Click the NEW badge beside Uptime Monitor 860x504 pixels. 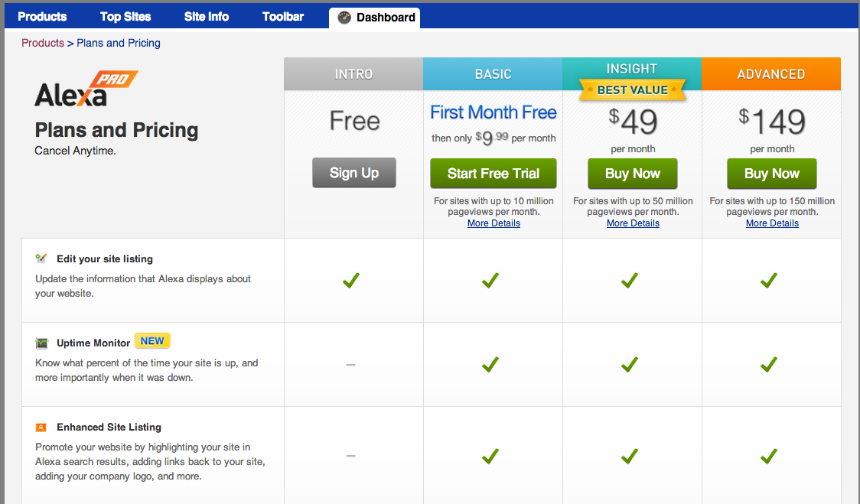(152, 341)
